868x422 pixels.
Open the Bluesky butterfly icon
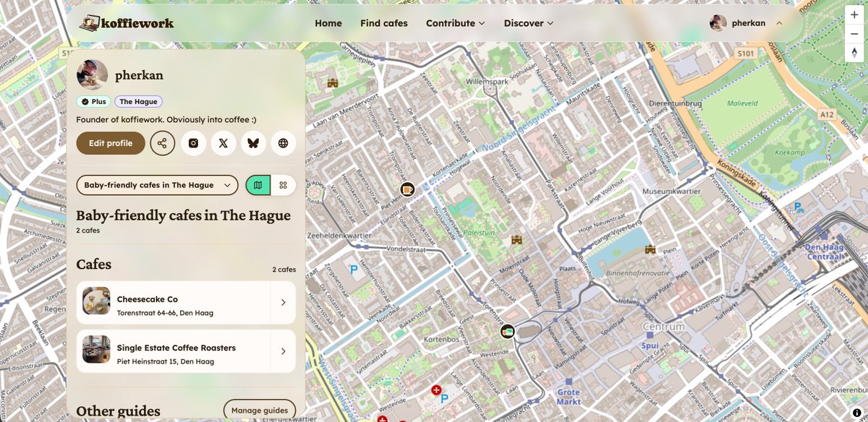[x=253, y=143]
